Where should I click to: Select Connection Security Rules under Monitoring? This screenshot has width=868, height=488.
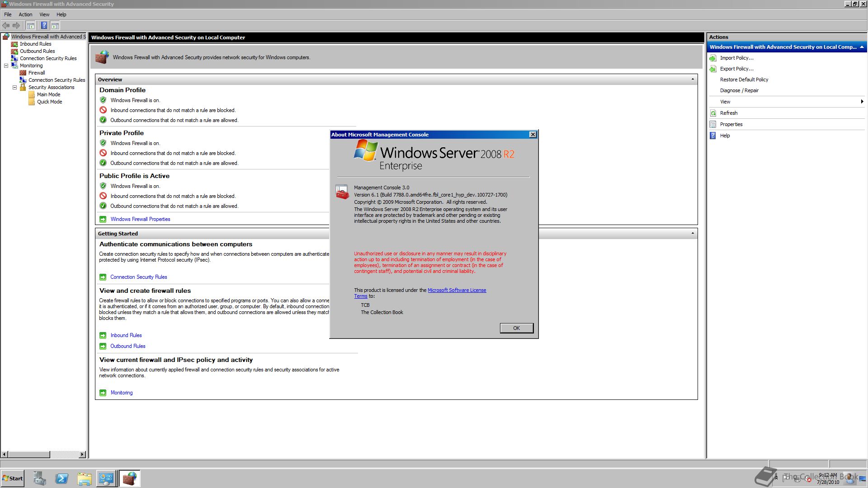tap(57, 80)
